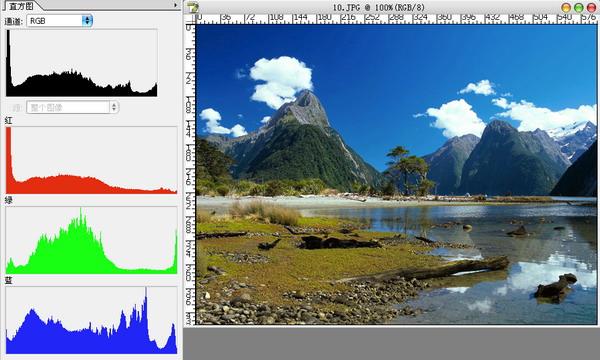Open the 通道 RGB channel dropdown
Image resolution: width=600 pixels, height=360 pixels.
click(59, 21)
